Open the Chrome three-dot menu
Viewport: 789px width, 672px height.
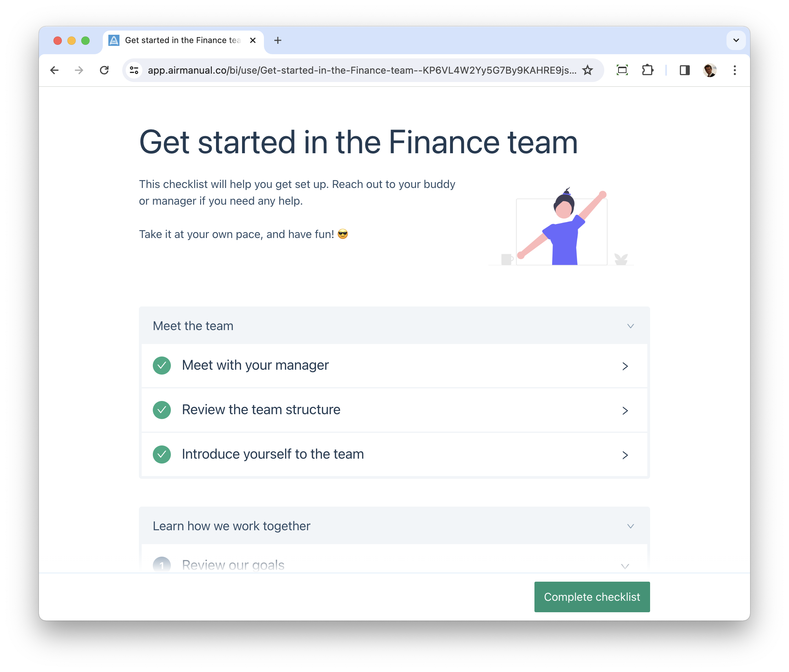[x=734, y=70]
